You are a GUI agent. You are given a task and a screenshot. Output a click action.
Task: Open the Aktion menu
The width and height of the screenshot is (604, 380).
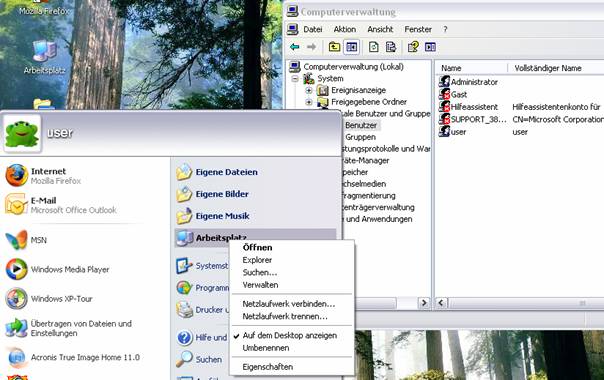(x=344, y=29)
